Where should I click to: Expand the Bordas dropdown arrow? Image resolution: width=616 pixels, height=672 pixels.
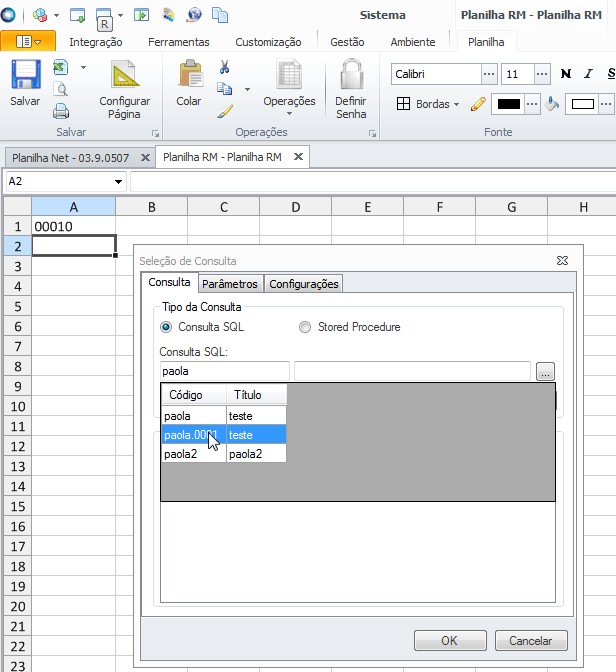coord(457,104)
